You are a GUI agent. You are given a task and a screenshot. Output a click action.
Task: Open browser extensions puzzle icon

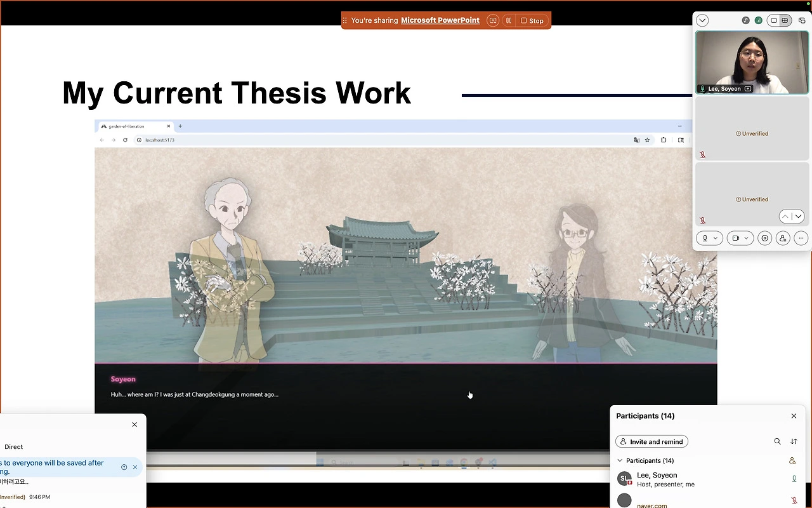pos(664,140)
